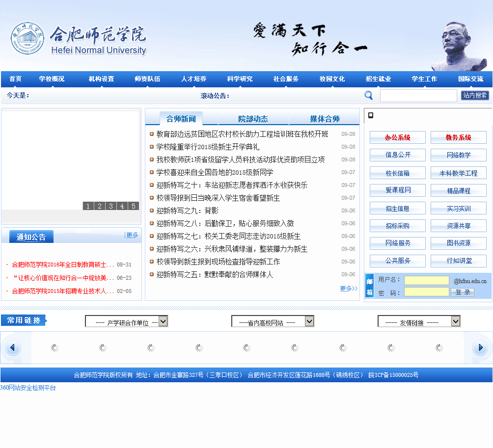Open the 产学研合作单位 dropdown
The height and width of the screenshot is (448, 493).
coord(126,321)
